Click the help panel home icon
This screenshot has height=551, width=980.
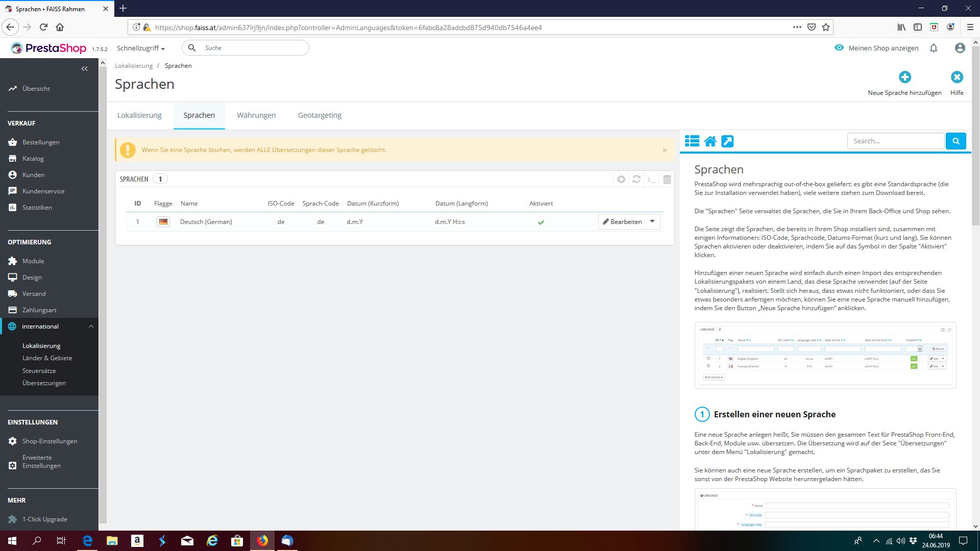click(x=710, y=141)
